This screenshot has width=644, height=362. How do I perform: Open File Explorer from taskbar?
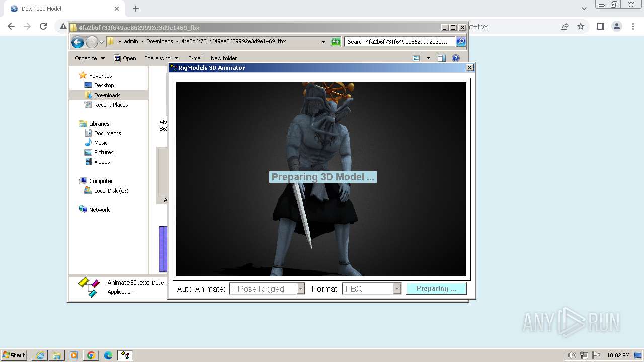[x=57, y=355]
